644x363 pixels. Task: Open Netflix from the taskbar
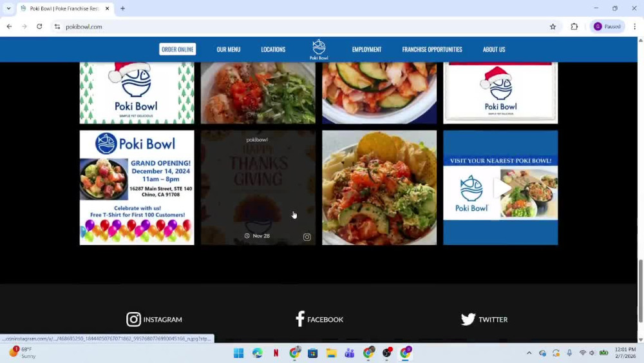point(276,353)
